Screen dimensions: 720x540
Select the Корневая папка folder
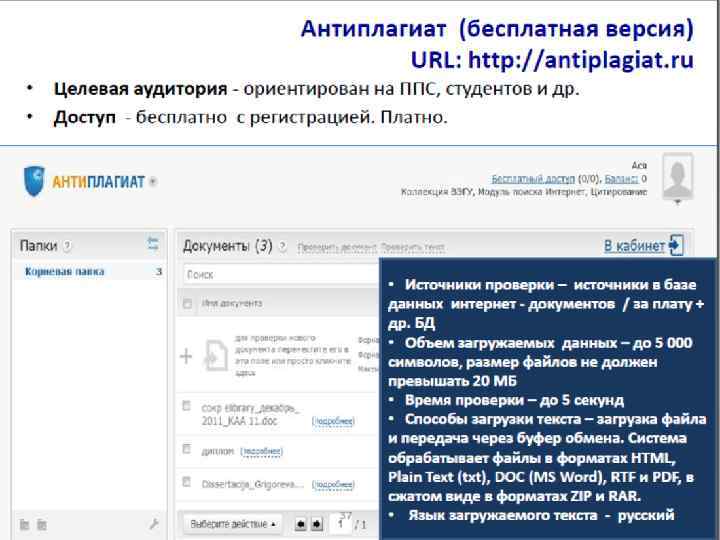coord(65,271)
